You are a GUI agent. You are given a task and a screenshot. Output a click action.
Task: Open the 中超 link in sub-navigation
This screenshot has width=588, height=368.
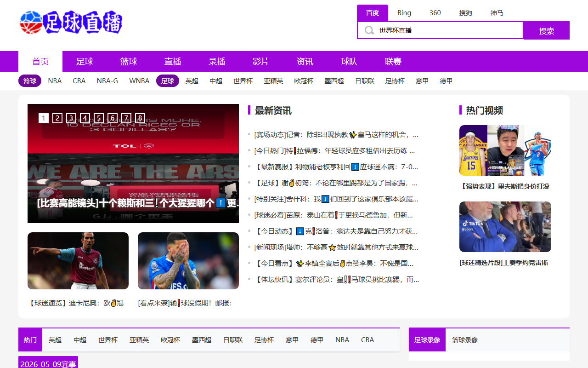[216, 81]
